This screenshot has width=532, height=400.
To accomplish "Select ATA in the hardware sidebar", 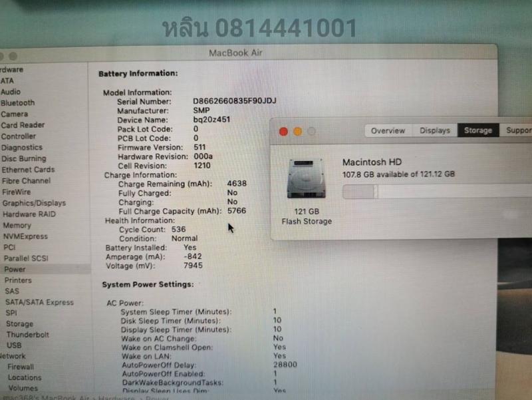I will tap(7, 81).
